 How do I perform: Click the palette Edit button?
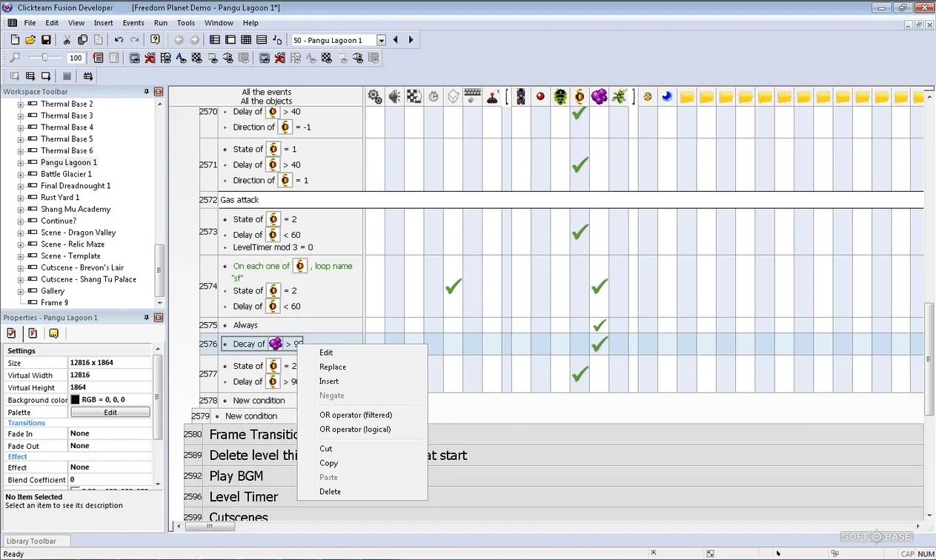110,412
